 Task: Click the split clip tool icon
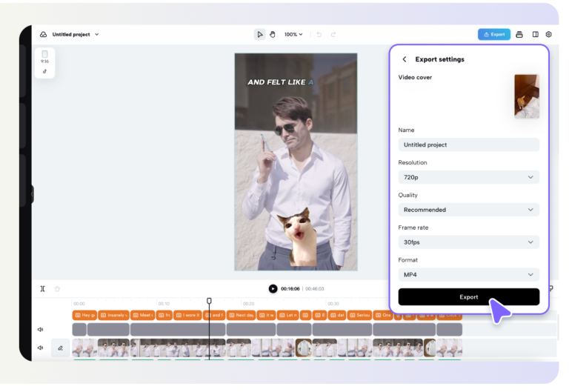pos(43,289)
